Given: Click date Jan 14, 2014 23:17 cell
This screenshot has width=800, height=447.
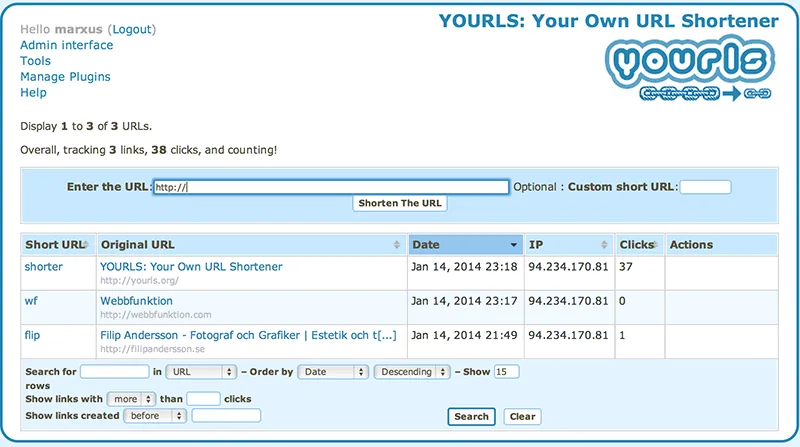Looking at the screenshot, I should [x=464, y=301].
